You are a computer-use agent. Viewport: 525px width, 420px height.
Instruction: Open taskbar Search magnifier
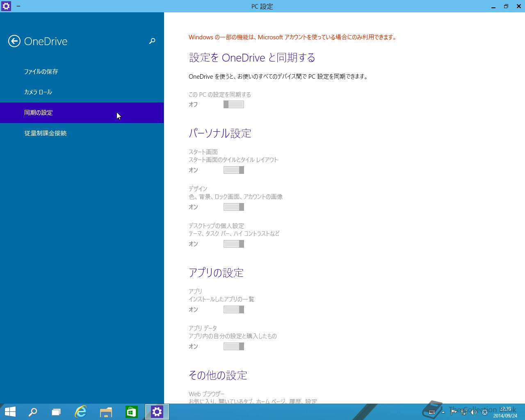[x=33, y=412]
